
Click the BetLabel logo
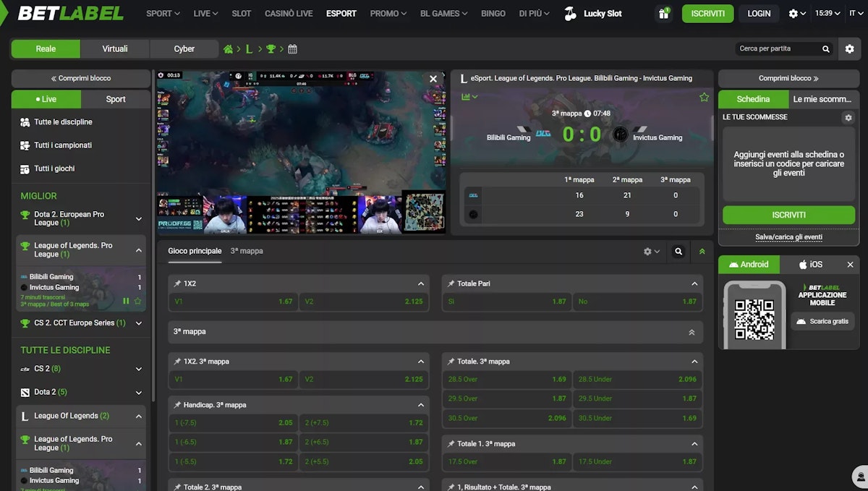tap(70, 13)
